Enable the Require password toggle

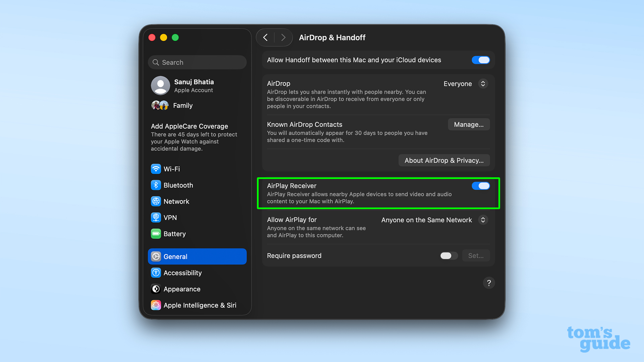[448, 255]
